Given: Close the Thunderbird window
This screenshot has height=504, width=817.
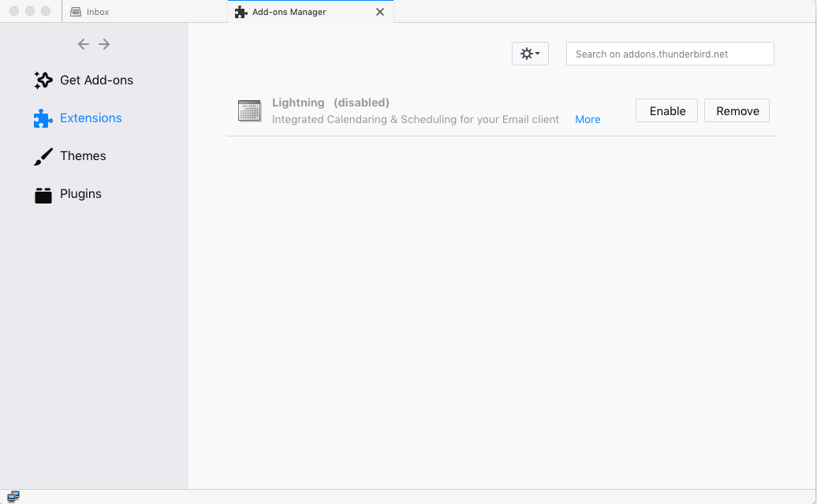Looking at the screenshot, I should pos(14,11).
